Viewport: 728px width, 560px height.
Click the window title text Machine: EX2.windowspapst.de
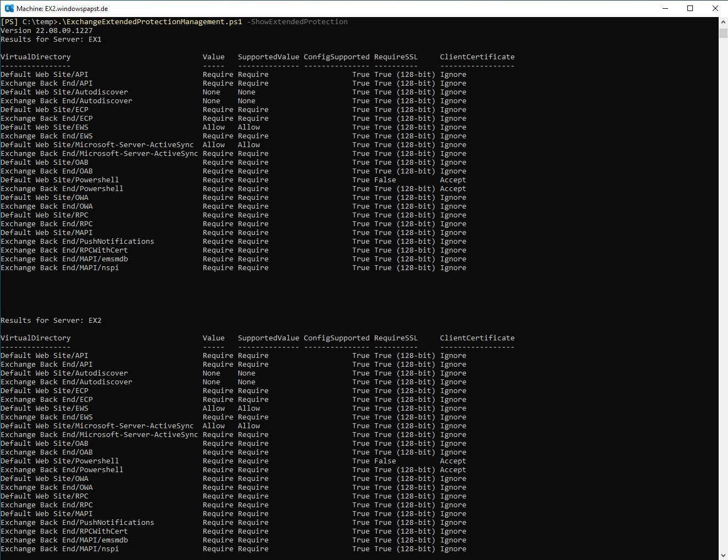[x=62, y=9]
